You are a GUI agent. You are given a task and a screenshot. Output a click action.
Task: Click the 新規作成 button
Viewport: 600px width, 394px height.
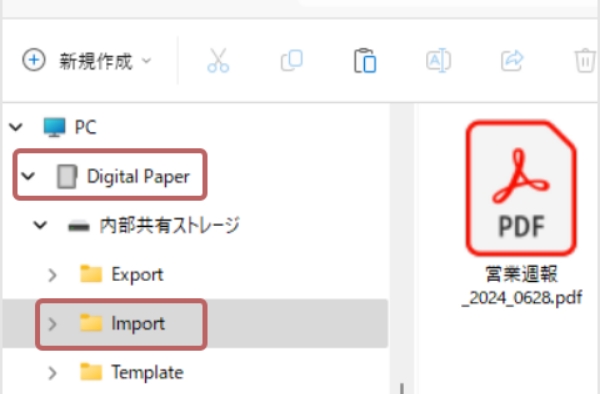[x=86, y=61]
